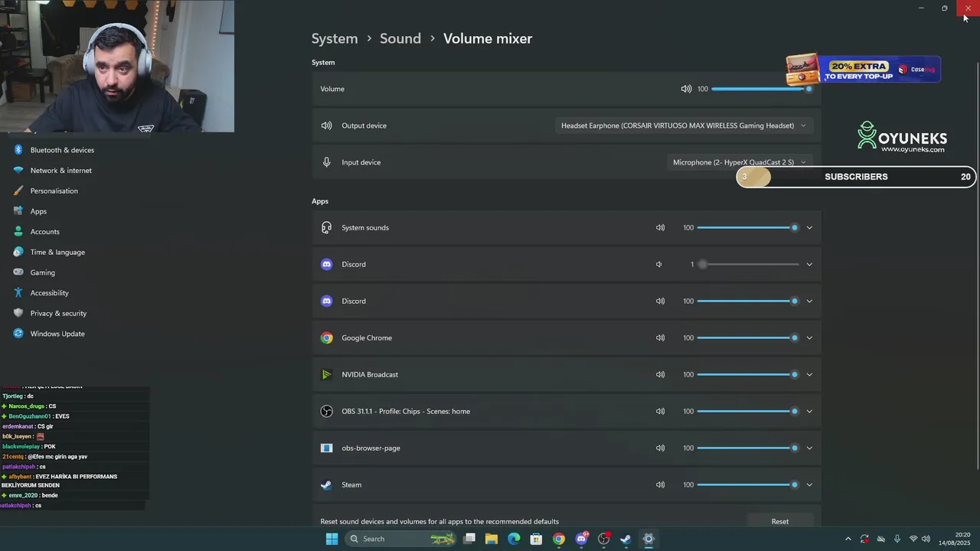Click tray volume speaker icon

[926, 539]
